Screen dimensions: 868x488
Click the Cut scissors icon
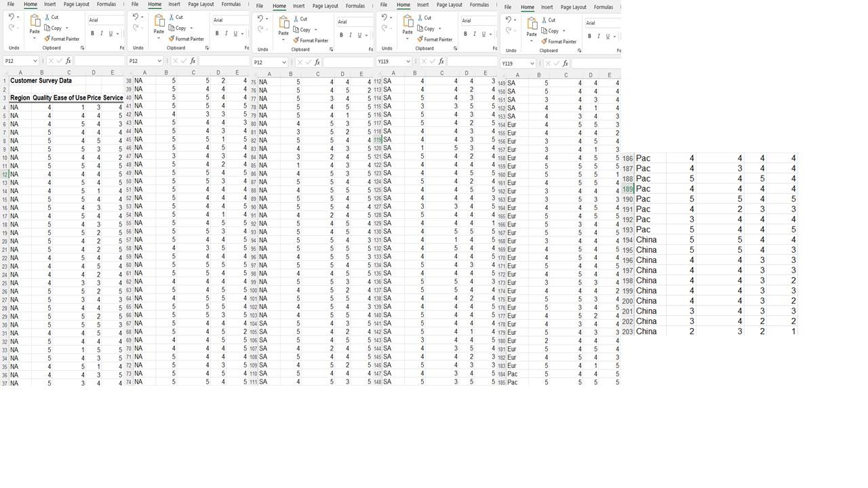[46, 17]
